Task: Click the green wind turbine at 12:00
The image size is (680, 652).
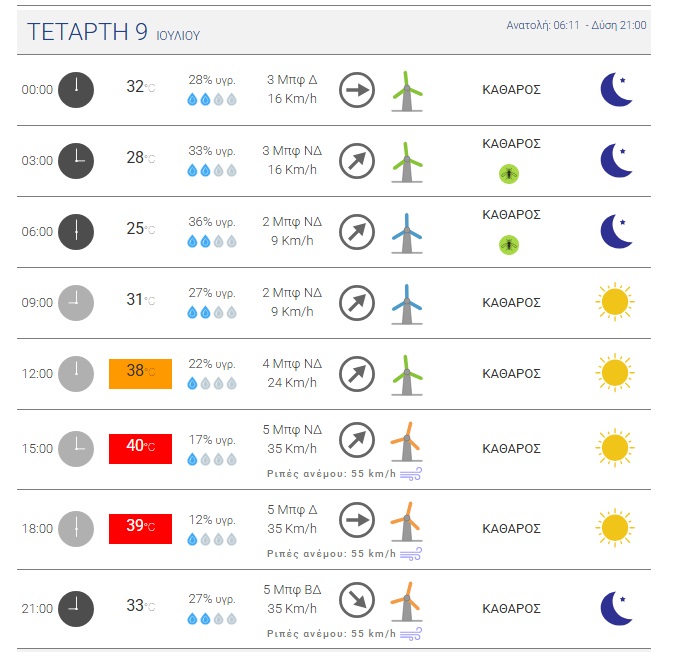Action: [x=407, y=375]
